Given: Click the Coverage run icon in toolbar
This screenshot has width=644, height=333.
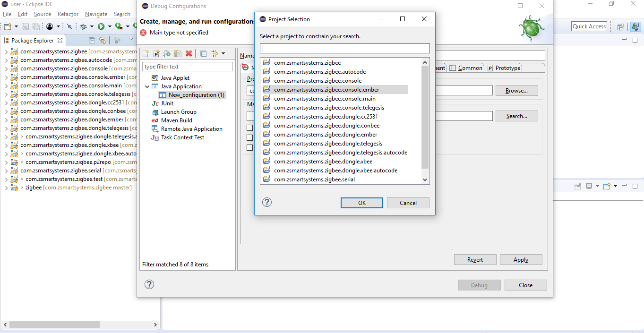Looking at the screenshot, I should click(x=119, y=26).
